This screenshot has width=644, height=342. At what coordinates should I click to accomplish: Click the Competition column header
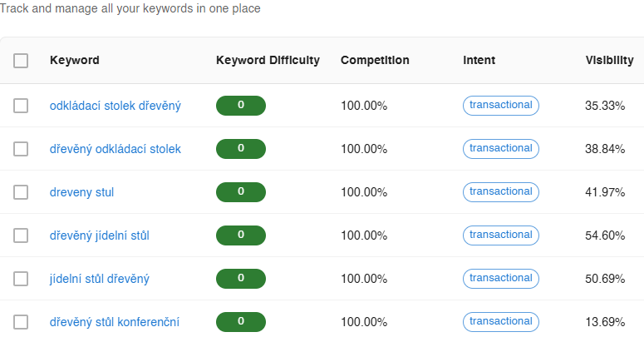(x=375, y=61)
